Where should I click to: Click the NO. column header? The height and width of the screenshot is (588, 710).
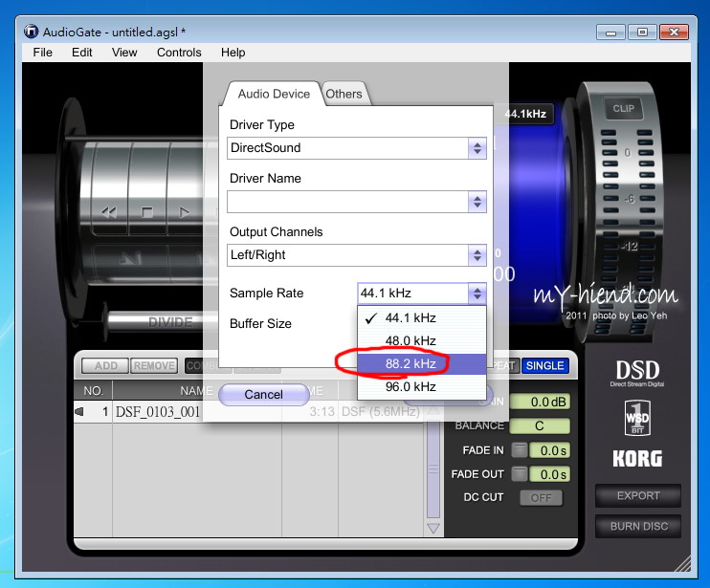coord(93,390)
